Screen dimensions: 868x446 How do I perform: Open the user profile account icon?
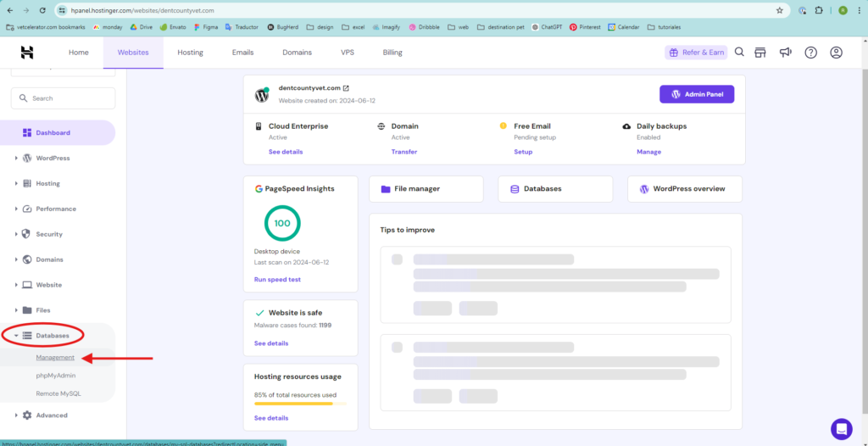coord(837,53)
